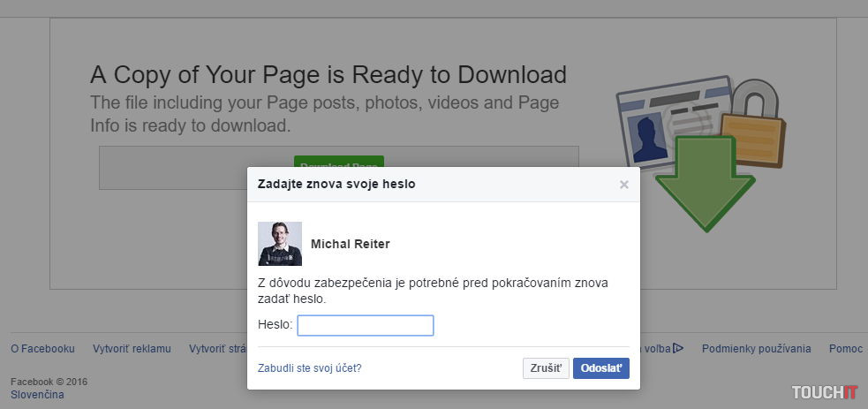Open 'Zabudli ste svoj účet?' link

[309, 368]
